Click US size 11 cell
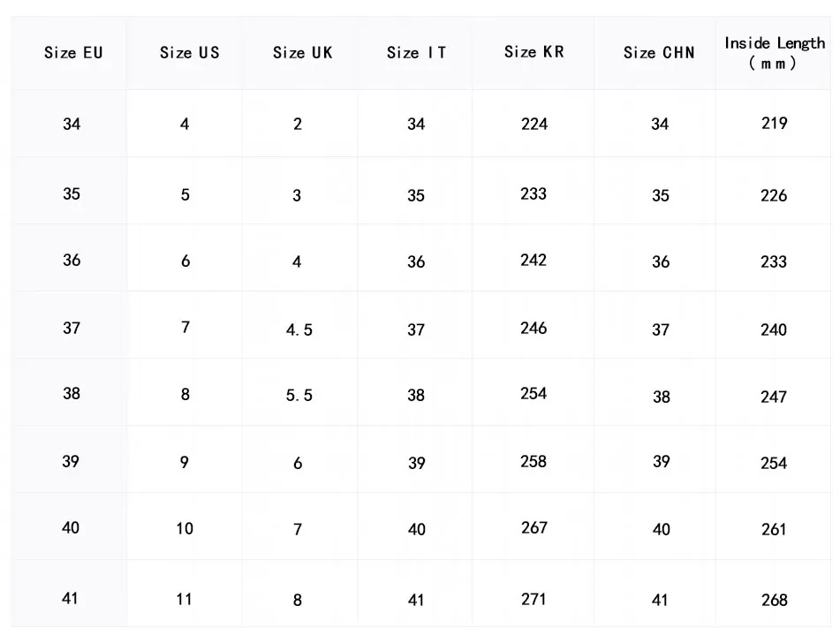The height and width of the screenshot is (643, 840). point(184,600)
